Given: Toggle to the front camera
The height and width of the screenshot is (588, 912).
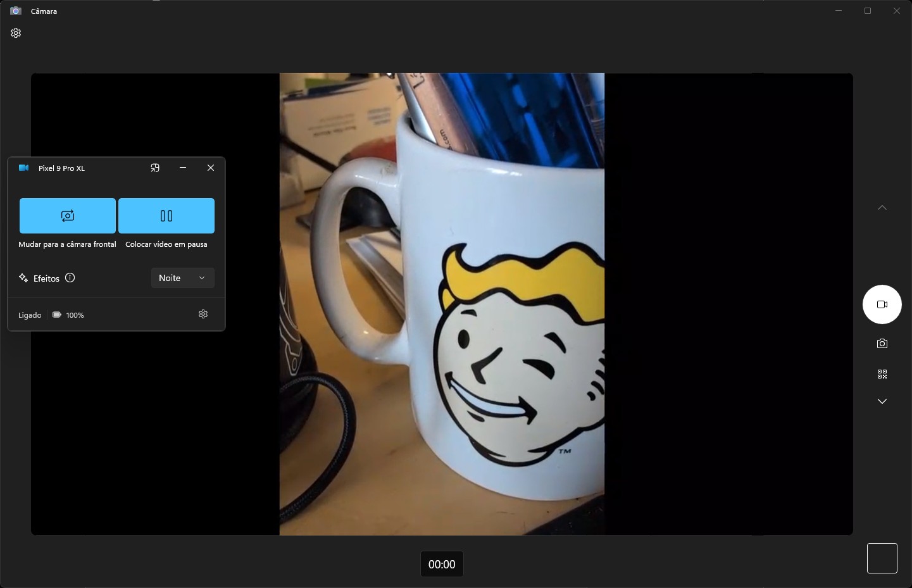Looking at the screenshot, I should [68, 216].
